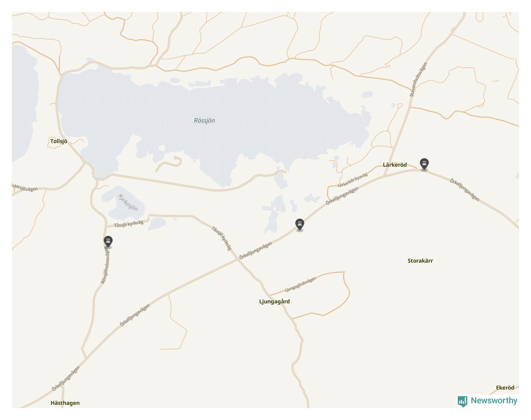This screenshot has width=531, height=420.
Task: Select the Lärkeröds byaväg road label
Action: tap(353, 180)
